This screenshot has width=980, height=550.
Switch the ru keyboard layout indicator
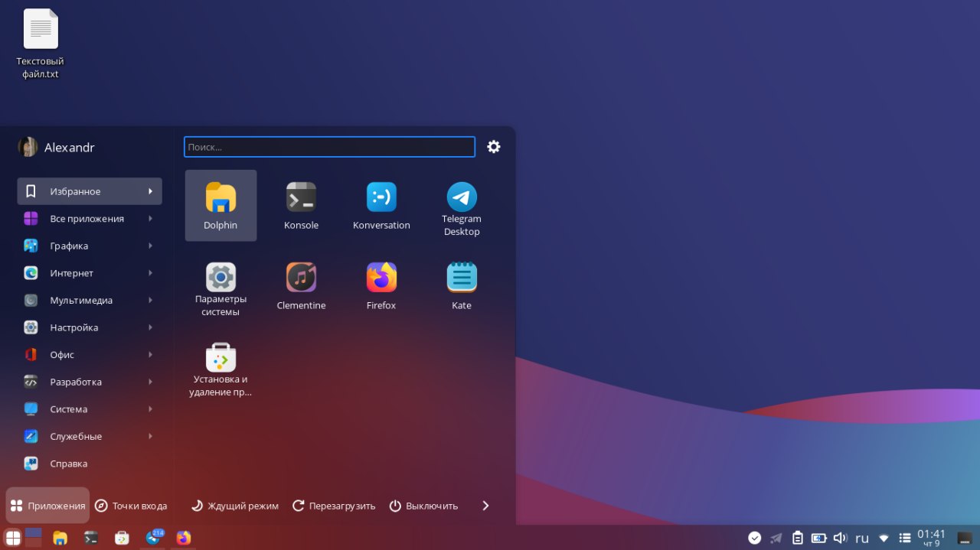(x=862, y=538)
